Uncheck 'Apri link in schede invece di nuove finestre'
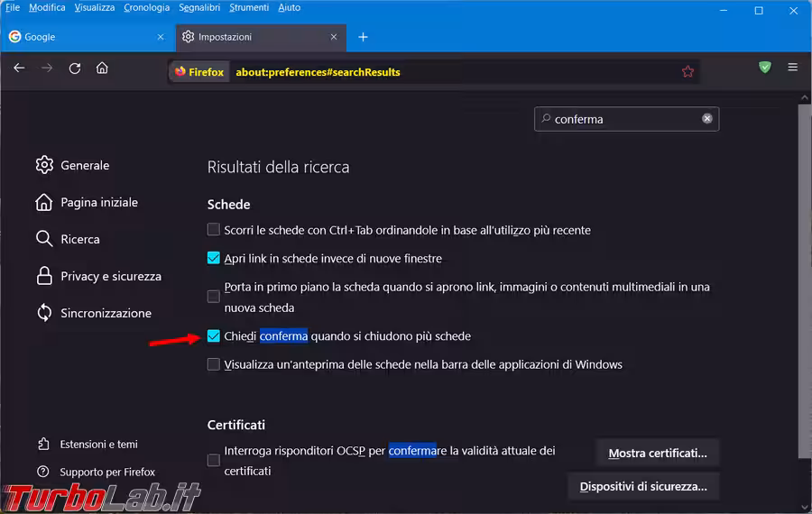This screenshot has height=514, width=812. coord(214,259)
